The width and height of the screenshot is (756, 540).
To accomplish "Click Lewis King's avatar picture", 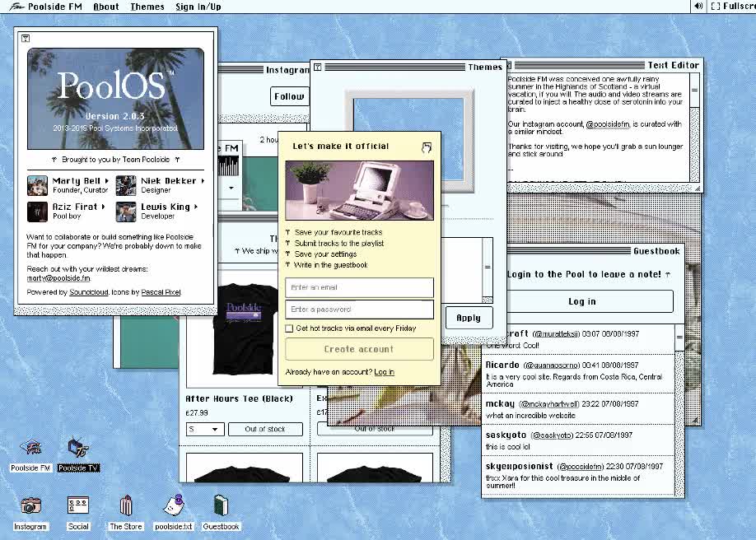I will [126, 212].
